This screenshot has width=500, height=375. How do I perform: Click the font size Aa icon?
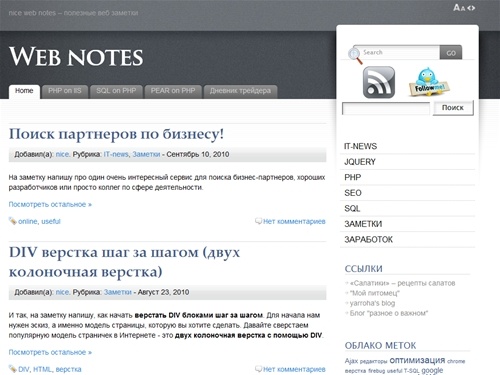(x=459, y=7)
